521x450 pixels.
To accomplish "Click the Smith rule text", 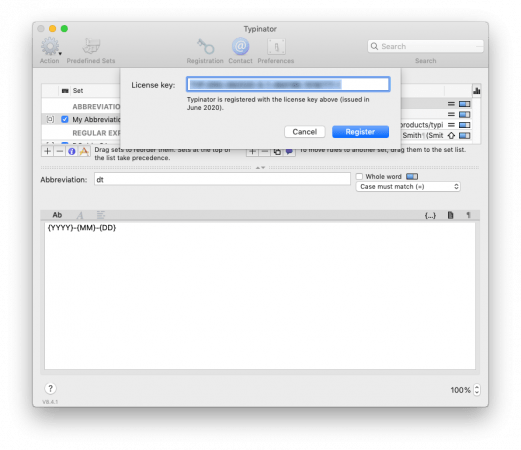I will 423,136.
